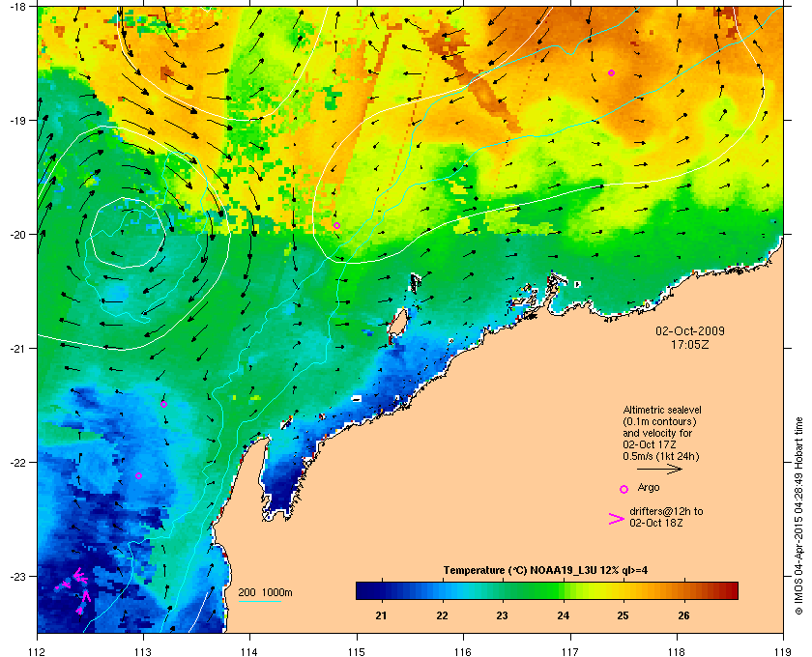Click the '113' longitude axis label
The height and width of the screenshot is (657, 812).
[143, 651]
